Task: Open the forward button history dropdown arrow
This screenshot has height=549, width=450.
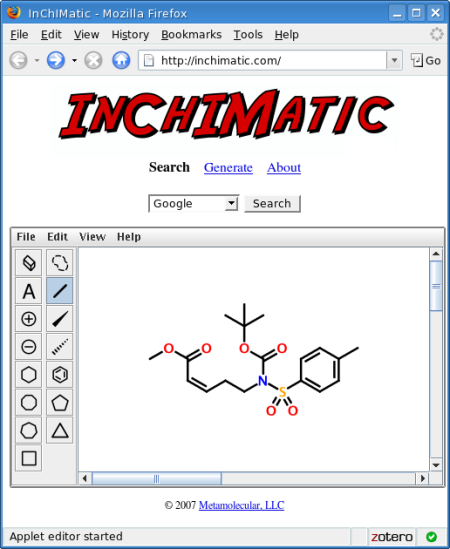Action: (x=74, y=61)
